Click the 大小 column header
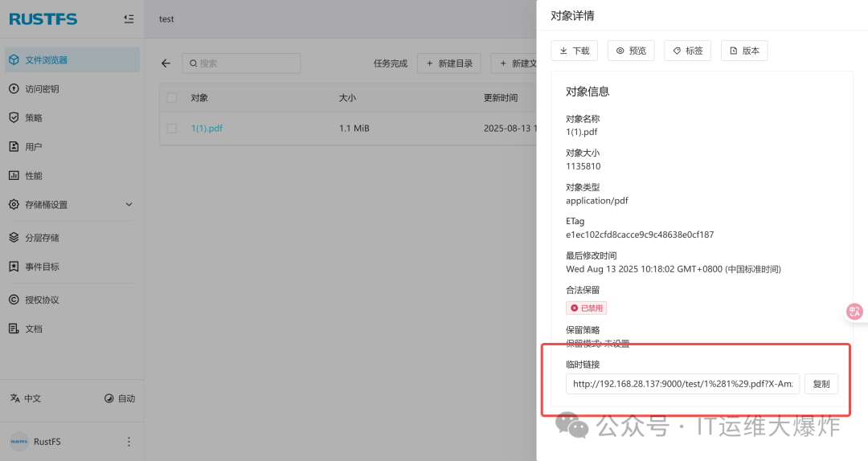This screenshot has width=868, height=461. (348, 97)
